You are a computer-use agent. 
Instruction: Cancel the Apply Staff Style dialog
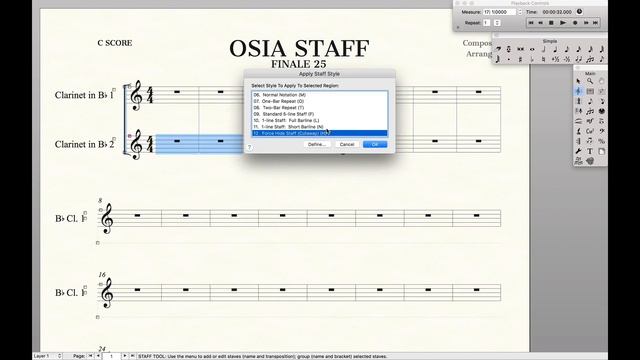pos(347,144)
